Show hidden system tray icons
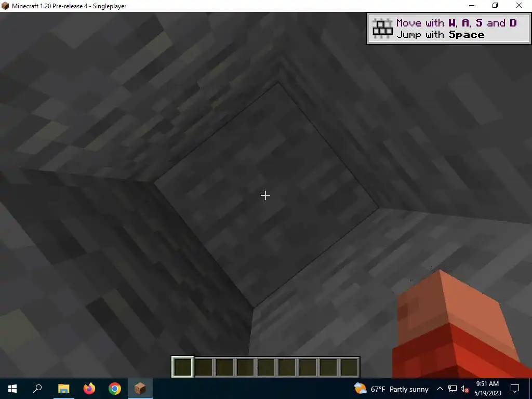The width and height of the screenshot is (532, 399). 440,389
